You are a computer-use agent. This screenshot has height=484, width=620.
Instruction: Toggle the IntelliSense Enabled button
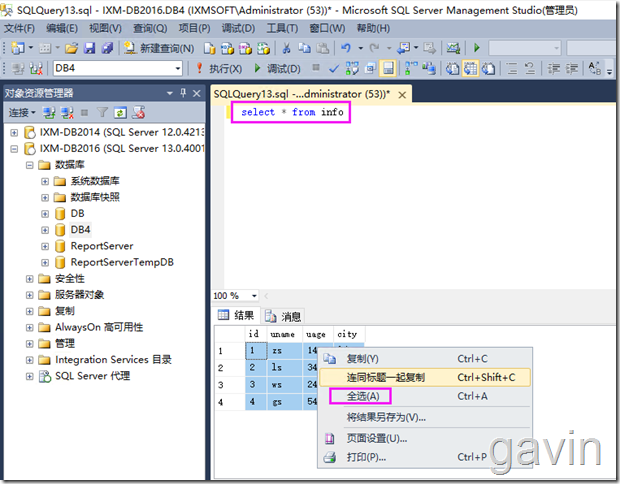click(x=388, y=68)
